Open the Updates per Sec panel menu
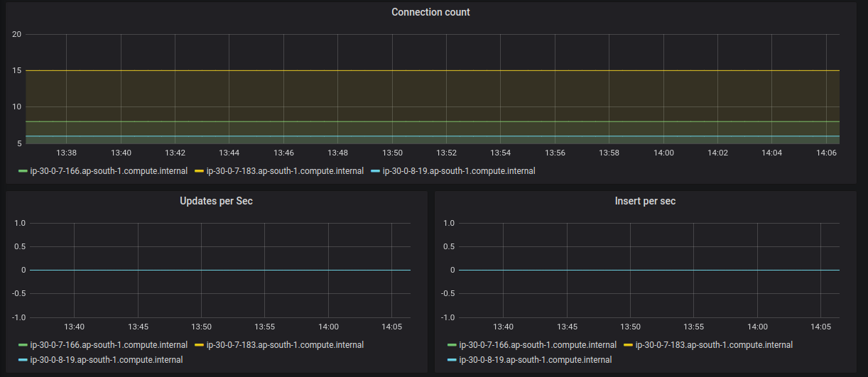This screenshot has width=868, height=377. [216, 201]
